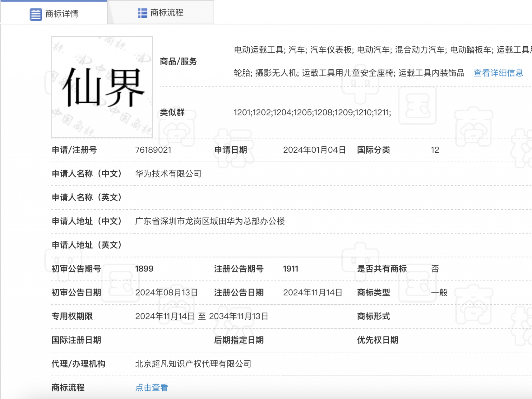Select applicant name 华为技术有限公司
The height and width of the screenshot is (399, 532).
[168, 174]
